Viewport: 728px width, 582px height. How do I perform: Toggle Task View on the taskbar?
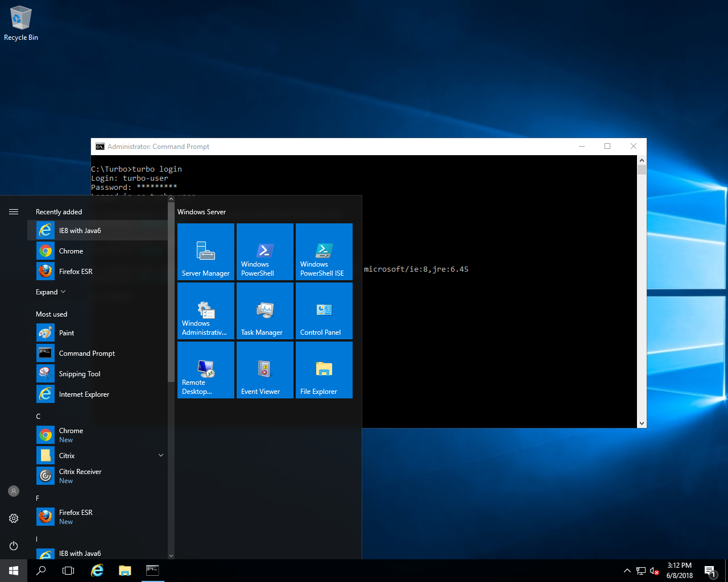[68, 570]
